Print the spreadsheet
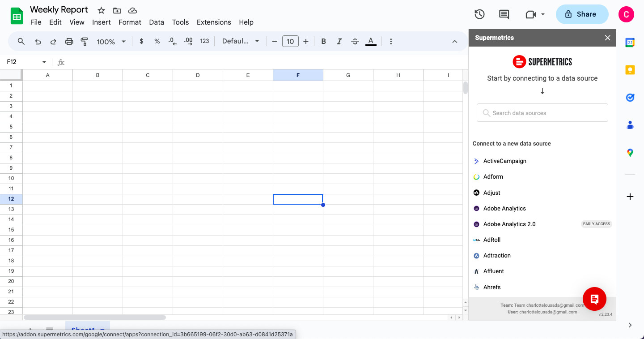Screen dimensions: 644x339 [x=69, y=41]
